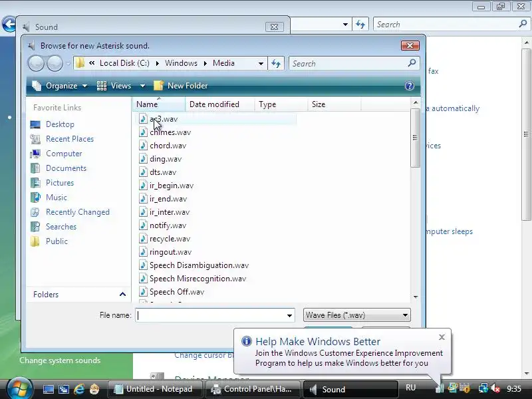The height and width of the screenshot is (399, 532).
Task: Expand the arrow after Windows in path
Action: [205, 63]
